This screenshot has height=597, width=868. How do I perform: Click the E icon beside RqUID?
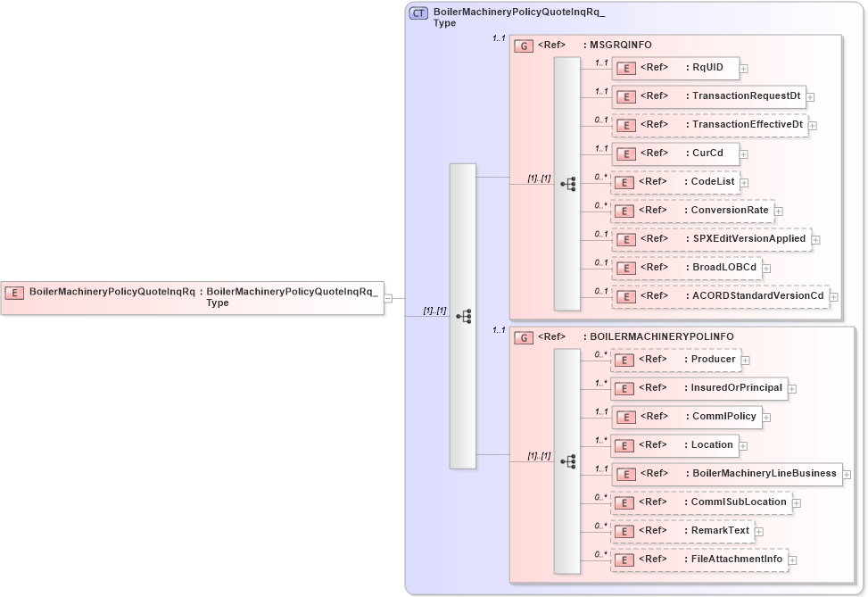pos(625,68)
